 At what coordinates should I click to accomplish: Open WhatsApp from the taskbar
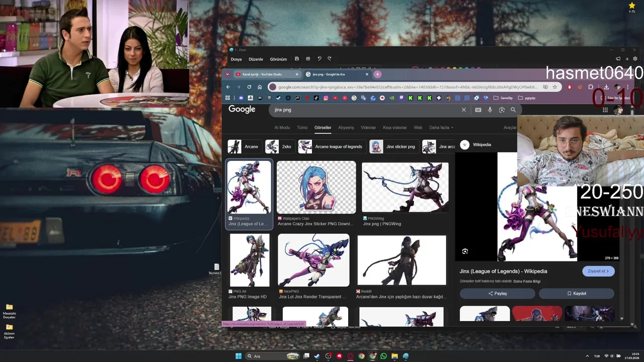pos(383,356)
